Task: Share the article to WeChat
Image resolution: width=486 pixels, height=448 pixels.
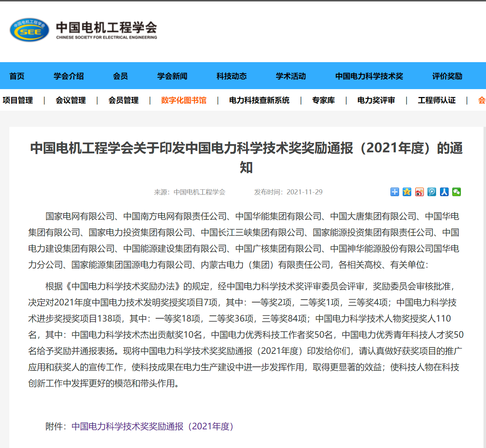Action: click(x=456, y=192)
